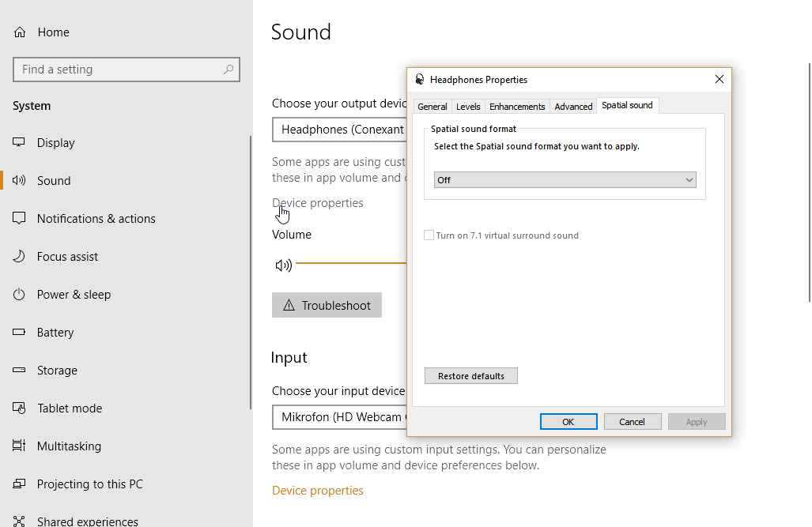
Task: Close the Headphones Properties dialog
Action: click(x=719, y=79)
